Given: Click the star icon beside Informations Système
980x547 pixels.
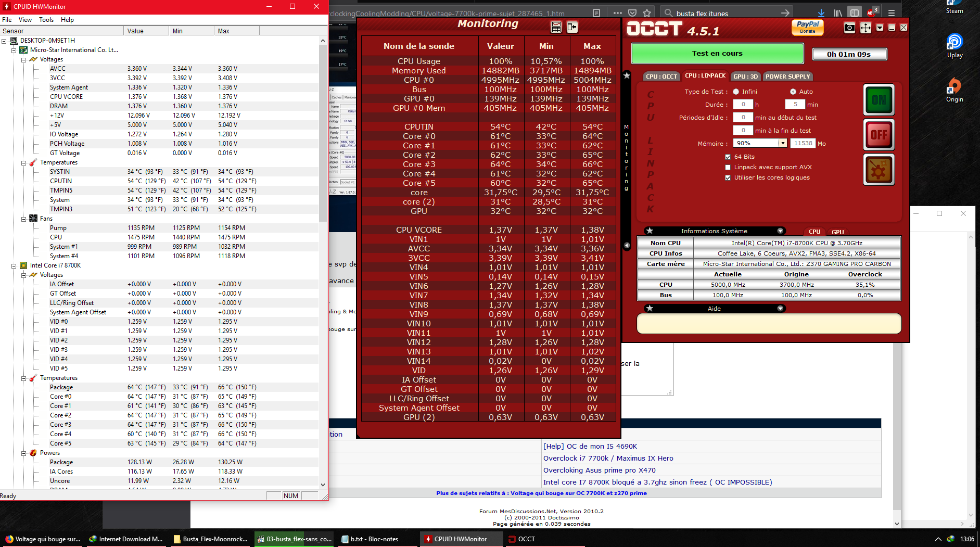Looking at the screenshot, I should pyautogui.click(x=650, y=231).
